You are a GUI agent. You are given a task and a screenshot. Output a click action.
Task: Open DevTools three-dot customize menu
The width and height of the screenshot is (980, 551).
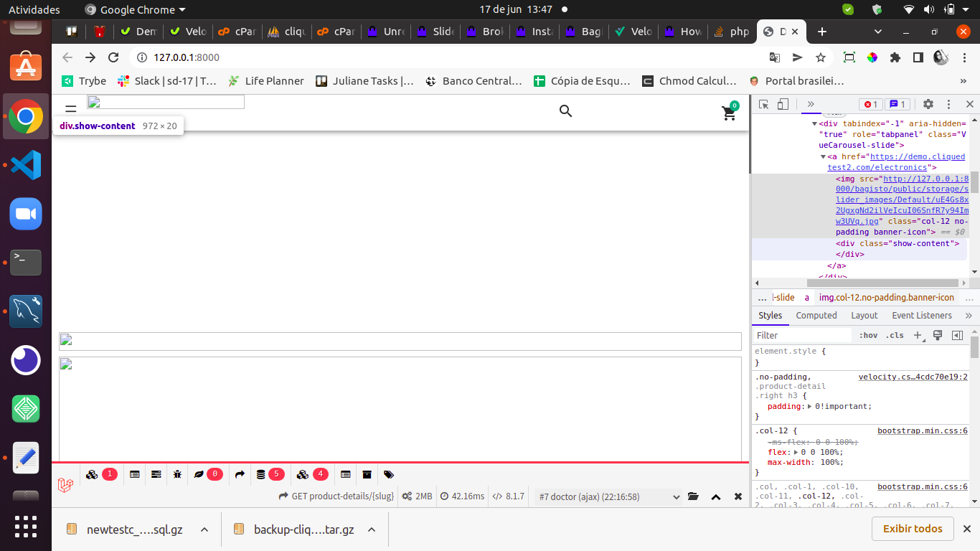coord(948,104)
